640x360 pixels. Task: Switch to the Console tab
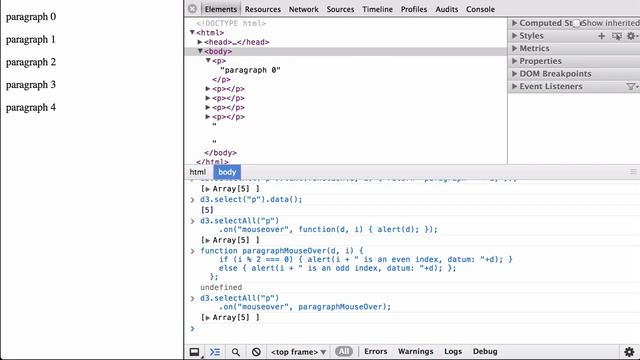(480, 9)
